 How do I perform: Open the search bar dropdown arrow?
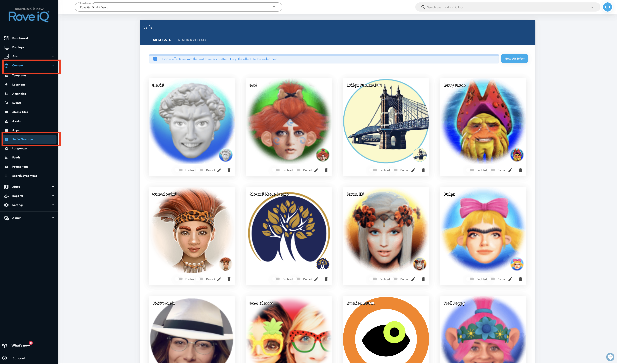(x=592, y=7)
